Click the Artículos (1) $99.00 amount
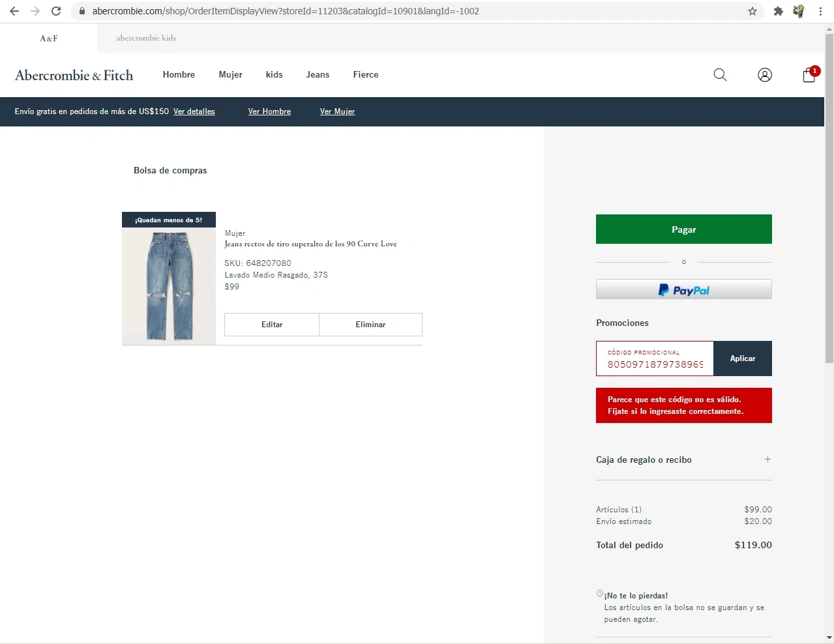Image resolution: width=834 pixels, height=644 pixels. [758, 510]
